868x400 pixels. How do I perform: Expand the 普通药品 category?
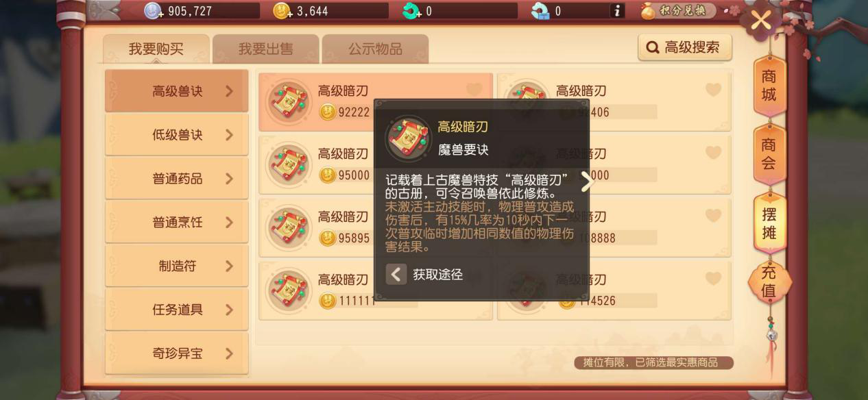click(x=176, y=179)
